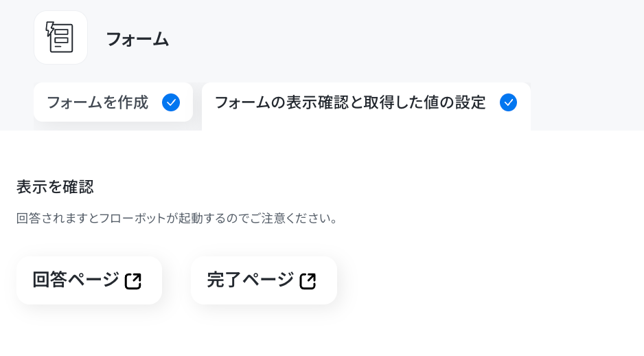644x356 pixels.
Task: Click the external-link icon next to 回答ページ
Action: [x=133, y=281]
